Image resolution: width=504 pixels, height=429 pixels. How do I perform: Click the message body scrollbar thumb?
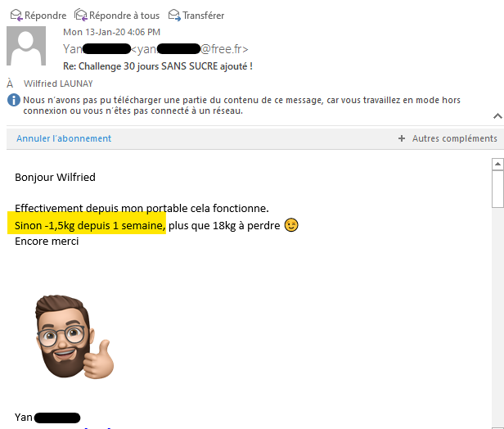click(x=497, y=189)
